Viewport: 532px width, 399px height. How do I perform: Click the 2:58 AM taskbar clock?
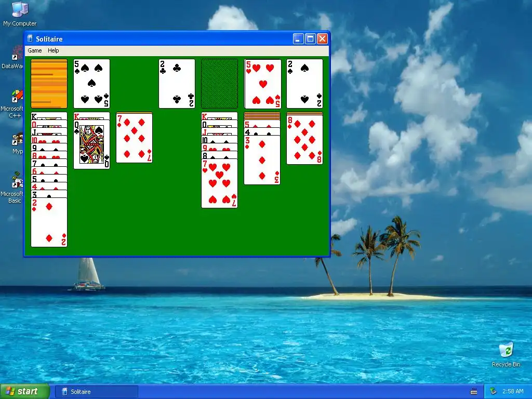point(513,391)
